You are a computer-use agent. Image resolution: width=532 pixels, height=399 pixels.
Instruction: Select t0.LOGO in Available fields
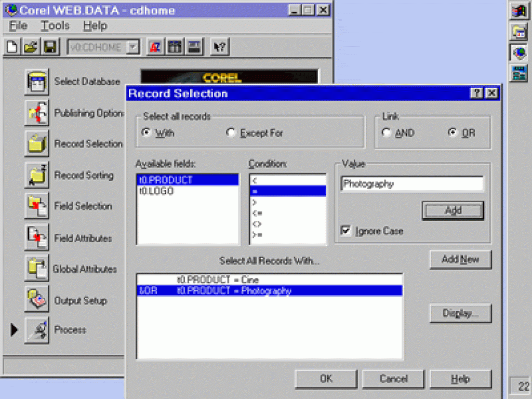156,191
